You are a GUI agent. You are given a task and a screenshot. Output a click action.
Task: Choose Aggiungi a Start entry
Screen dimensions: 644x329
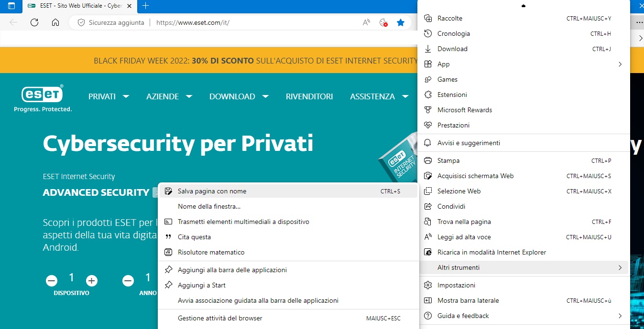pyautogui.click(x=288, y=285)
